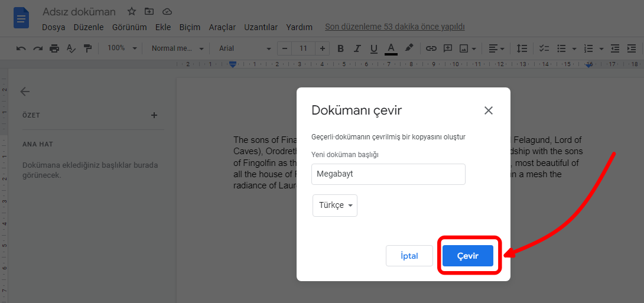Click the insert link icon
The image size is (644, 303).
point(431,48)
